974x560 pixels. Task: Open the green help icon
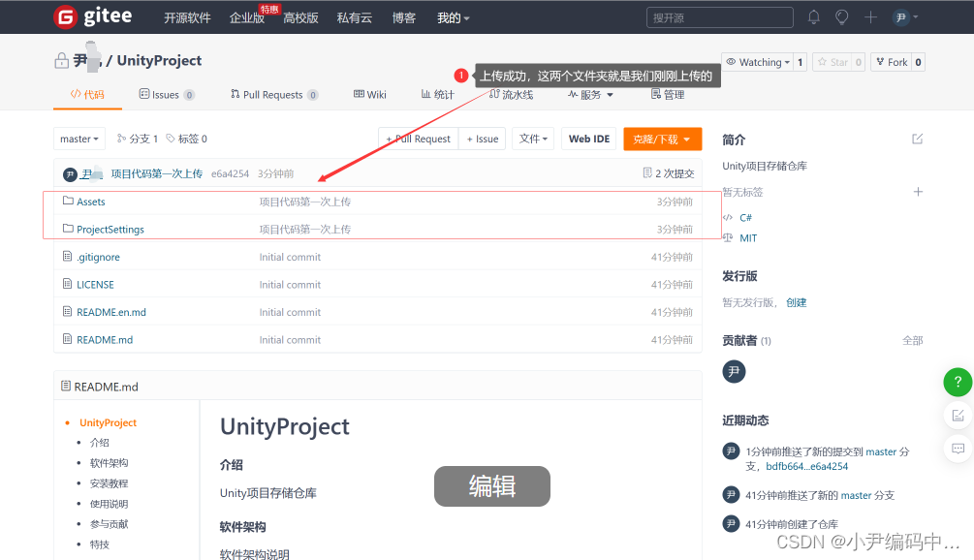[958, 382]
